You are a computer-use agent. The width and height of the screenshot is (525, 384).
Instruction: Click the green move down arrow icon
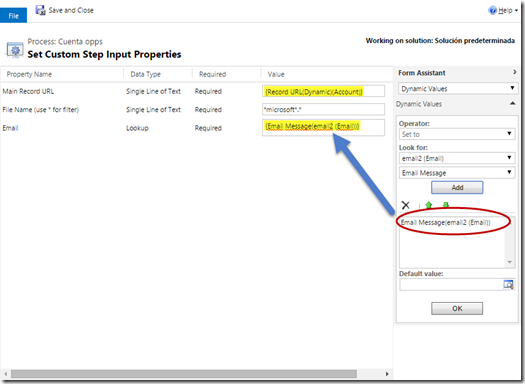click(446, 205)
